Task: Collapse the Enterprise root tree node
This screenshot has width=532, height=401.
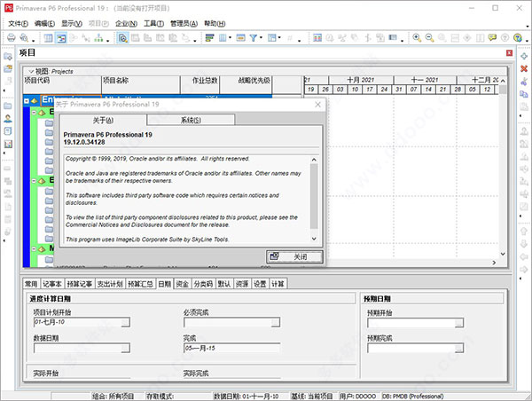Action: (x=27, y=101)
